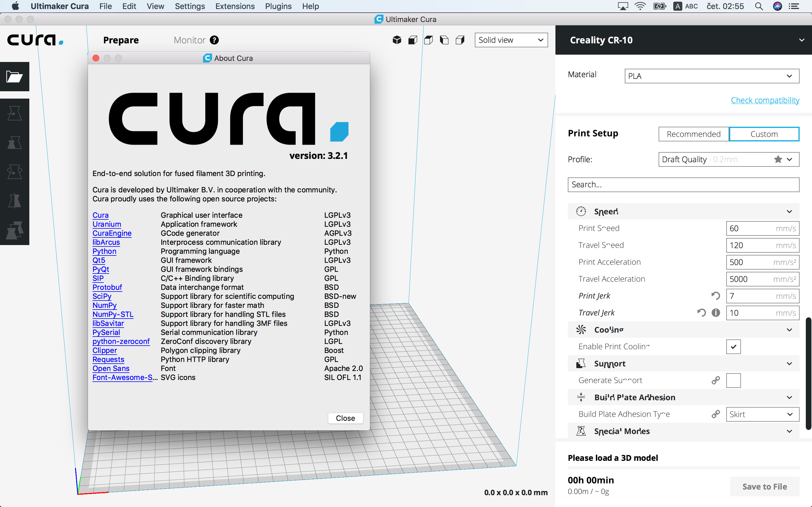Open the Extensions menu
812x507 pixels.
(235, 6)
